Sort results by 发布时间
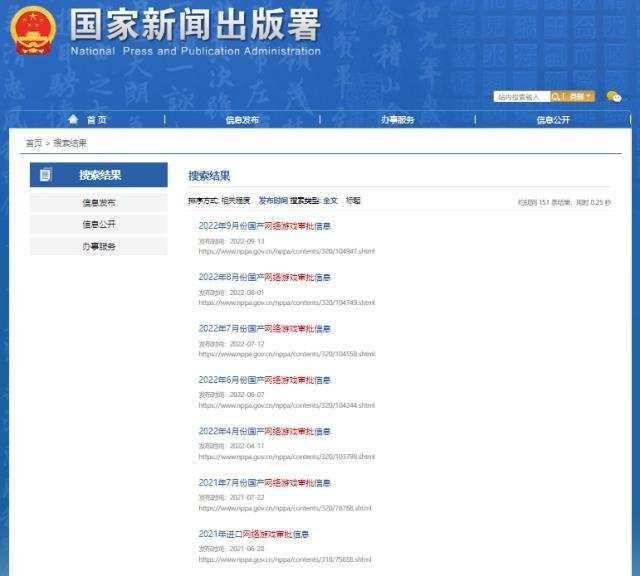Image resolution: width=640 pixels, height=576 pixels. [273, 200]
